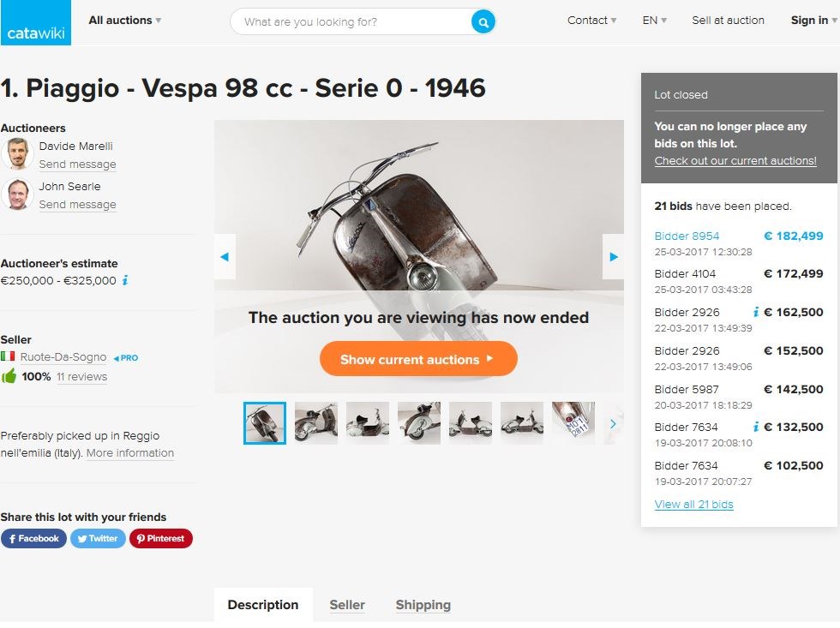This screenshot has width=840, height=628.
Task: Expand the All auctions dropdown
Action: click(124, 21)
